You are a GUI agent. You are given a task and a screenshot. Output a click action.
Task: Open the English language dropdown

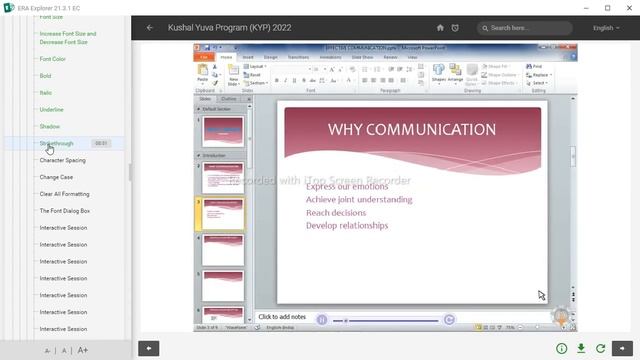click(x=606, y=28)
